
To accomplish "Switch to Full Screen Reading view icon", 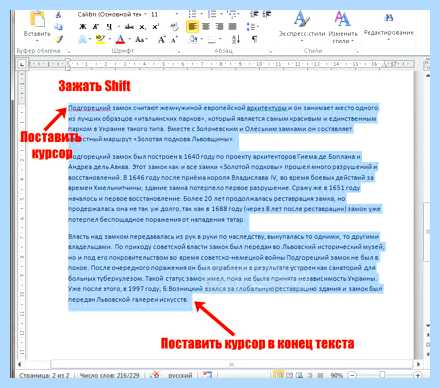I will [290, 376].
